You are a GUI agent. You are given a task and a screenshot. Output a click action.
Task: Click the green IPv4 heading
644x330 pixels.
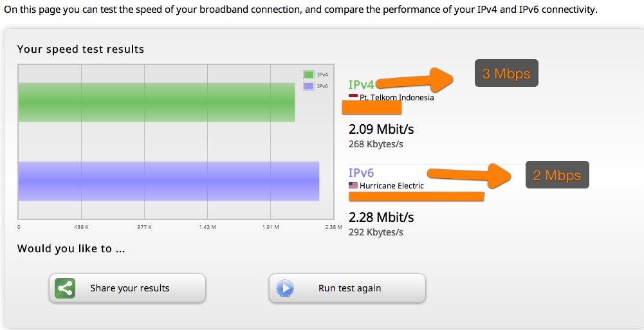click(x=362, y=84)
